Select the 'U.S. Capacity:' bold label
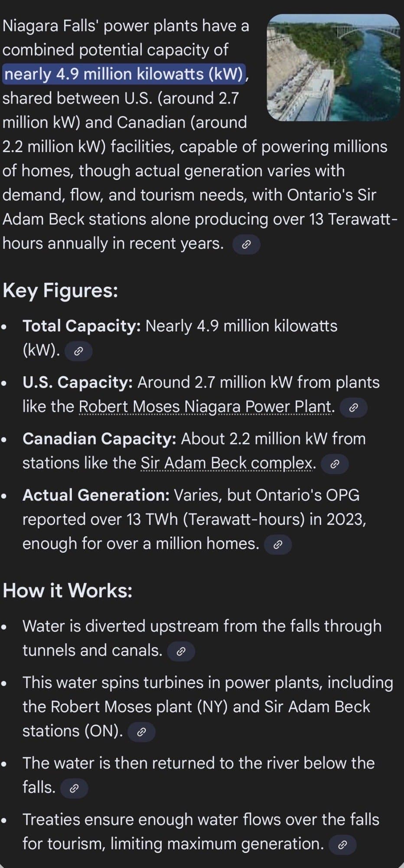 [x=78, y=382]
